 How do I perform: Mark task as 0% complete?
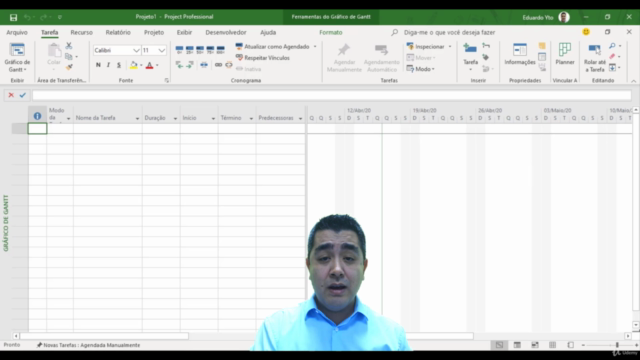179,50
